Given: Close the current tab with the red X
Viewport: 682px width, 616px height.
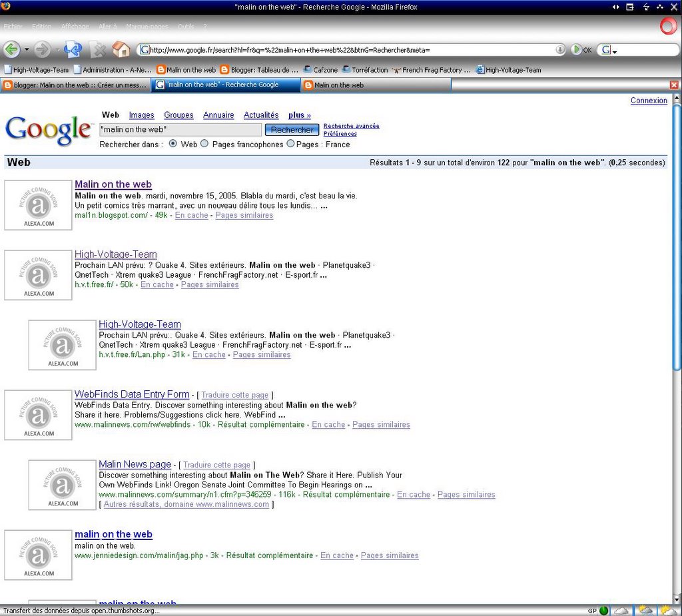Looking at the screenshot, I should click(x=674, y=85).
